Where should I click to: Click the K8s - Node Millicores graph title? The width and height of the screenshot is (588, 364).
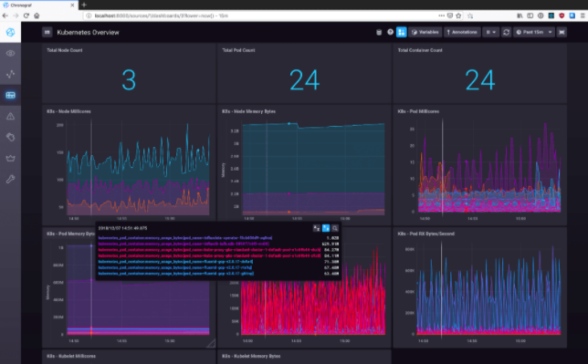pos(68,111)
